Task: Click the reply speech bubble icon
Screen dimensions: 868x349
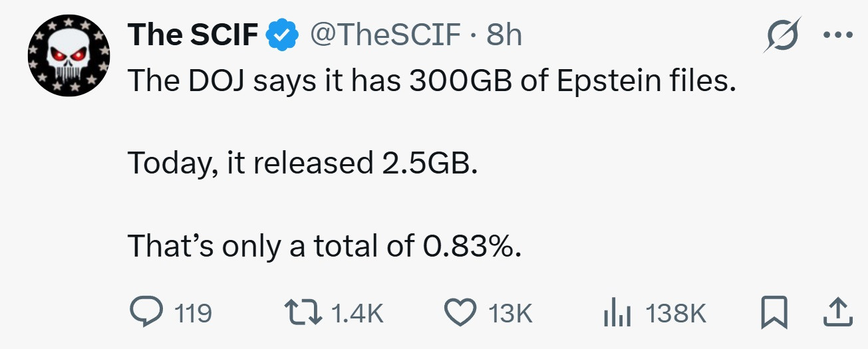Action: tap(144, 312)
